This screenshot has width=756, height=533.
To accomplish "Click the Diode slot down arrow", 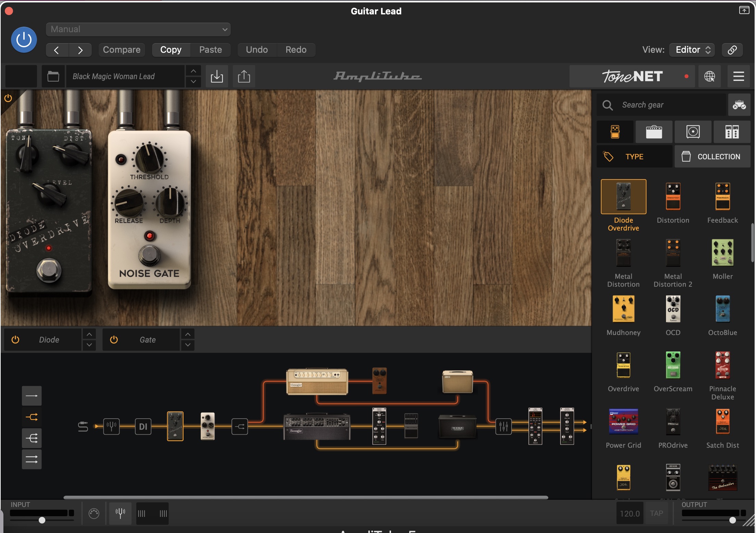I will [89, 345].
